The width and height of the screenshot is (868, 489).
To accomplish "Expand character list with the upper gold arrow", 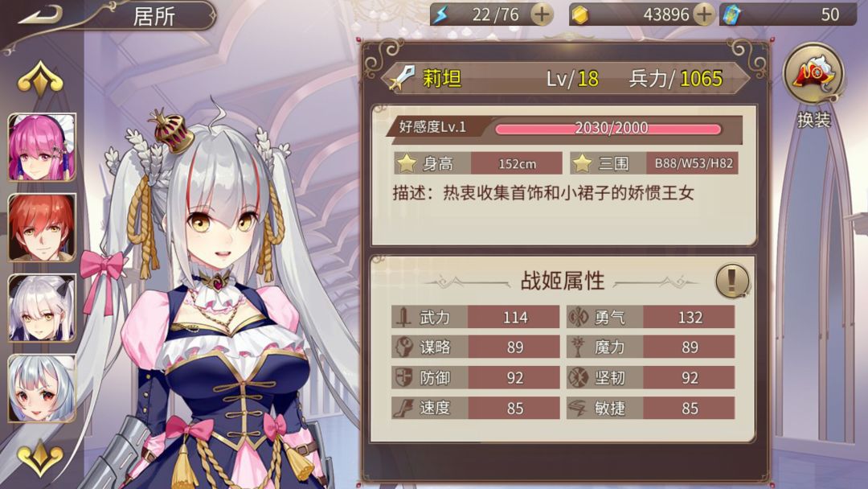I will (x=40, y=79).
